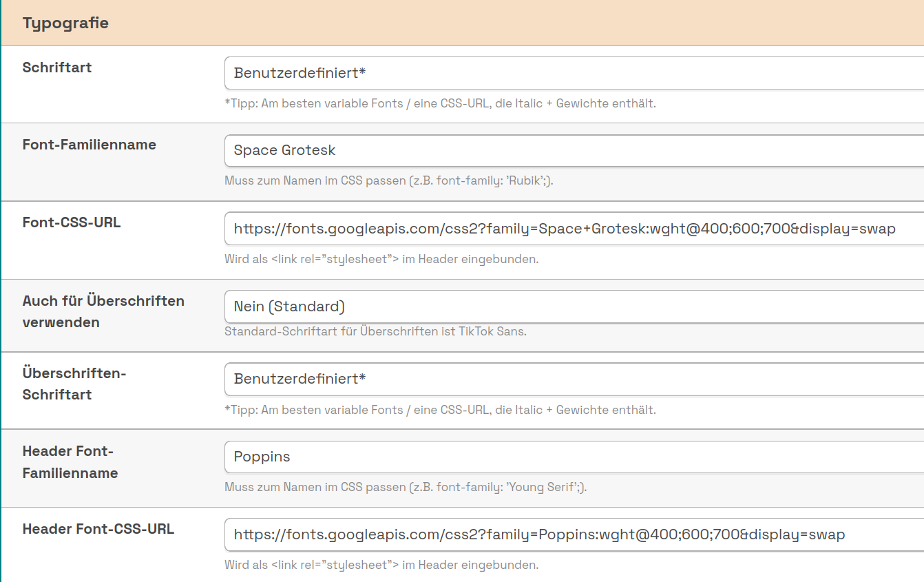This screenshot has height=582, width=924.
Task: Click the Font-CSS-URL label
Action: pos(72,222)
